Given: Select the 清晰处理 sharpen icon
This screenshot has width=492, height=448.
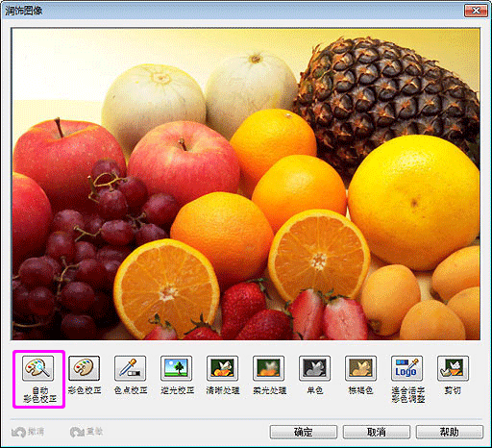Looking at the screenshot, I should point(223,368).
